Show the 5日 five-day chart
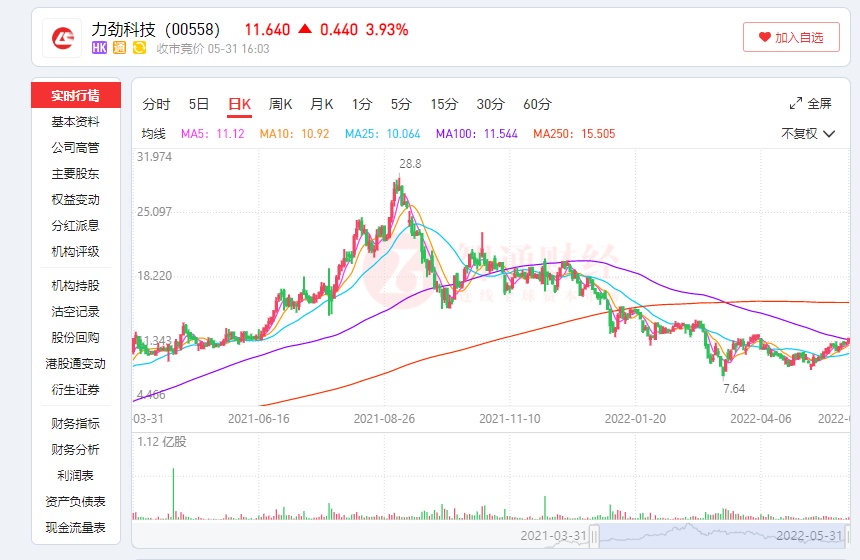Image resolution: width=860 pixels, height=560 pixels. (x=199, y=104)
